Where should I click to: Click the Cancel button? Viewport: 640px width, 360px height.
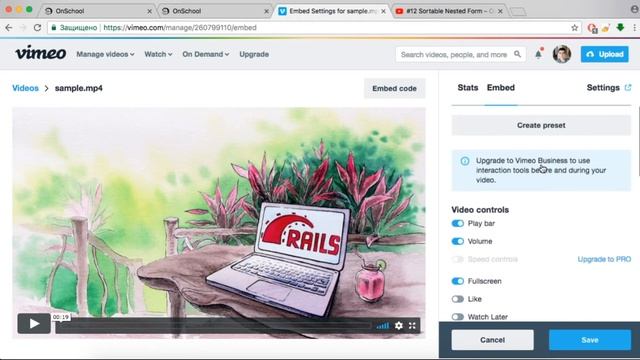pyautogui.click(x=492, y=340)
